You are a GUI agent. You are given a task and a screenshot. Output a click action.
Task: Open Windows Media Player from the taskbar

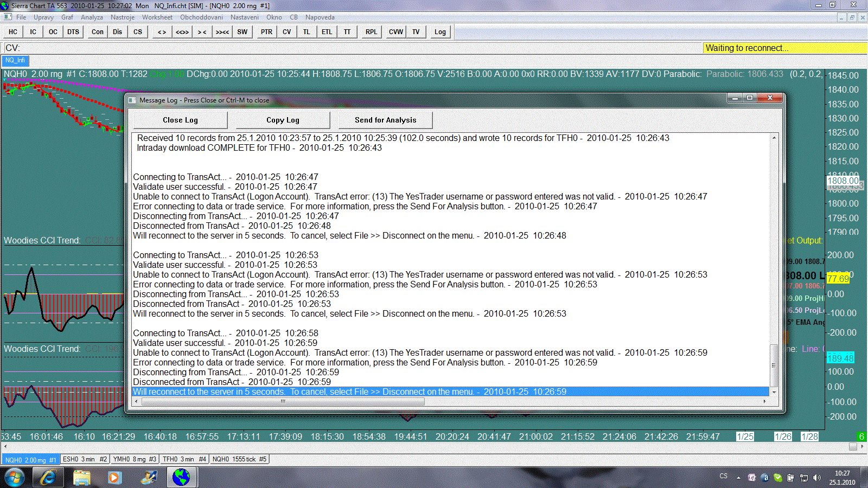[114, 478]
